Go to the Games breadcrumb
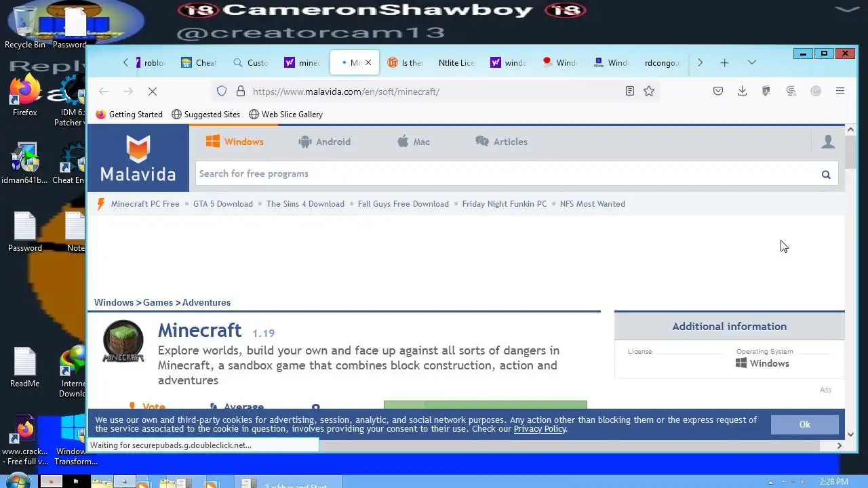 pos(158,302)
